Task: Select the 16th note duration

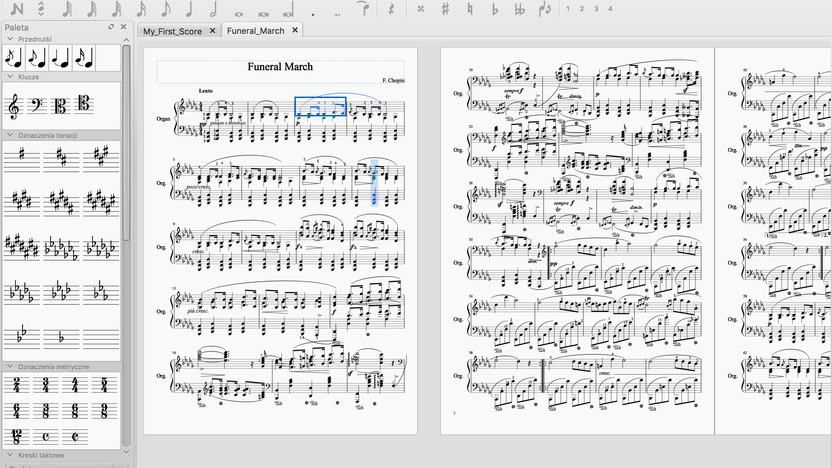Action: tap(141, 8)
